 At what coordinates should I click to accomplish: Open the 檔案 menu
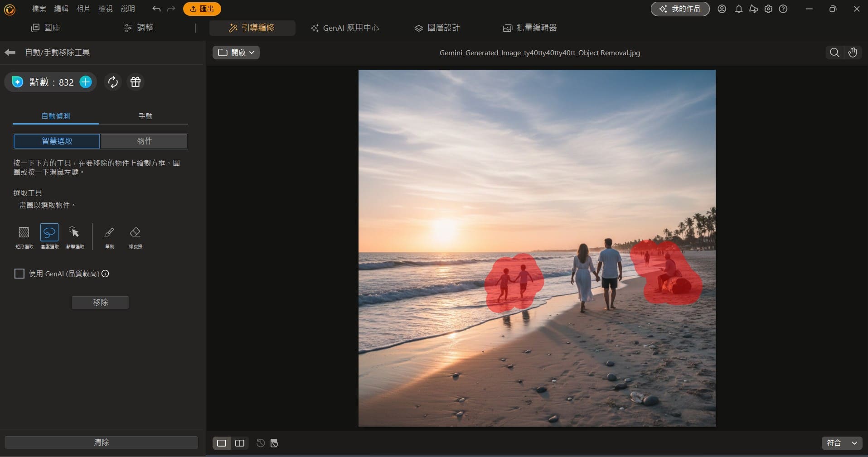click(39, 9)
